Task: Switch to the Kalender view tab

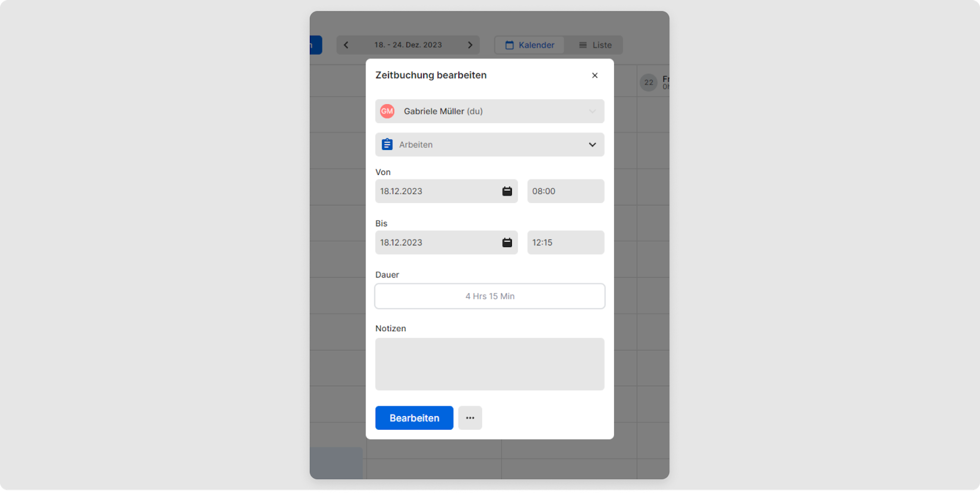Action: (530, 45)
